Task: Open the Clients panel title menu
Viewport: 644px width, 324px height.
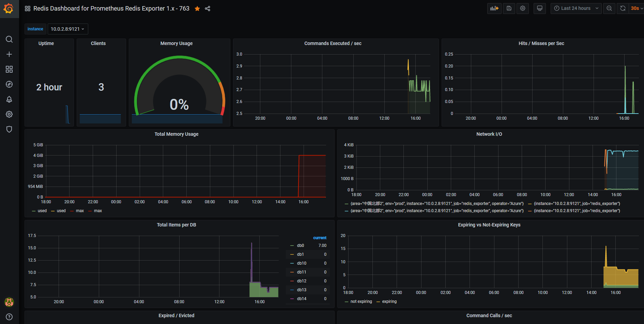Action: pos(98,43)
